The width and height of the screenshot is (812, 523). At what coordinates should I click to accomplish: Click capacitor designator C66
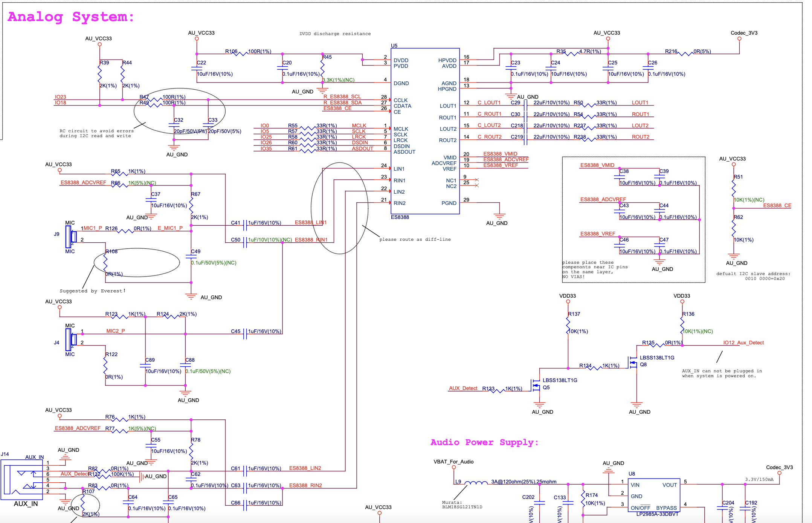point(235,503)
